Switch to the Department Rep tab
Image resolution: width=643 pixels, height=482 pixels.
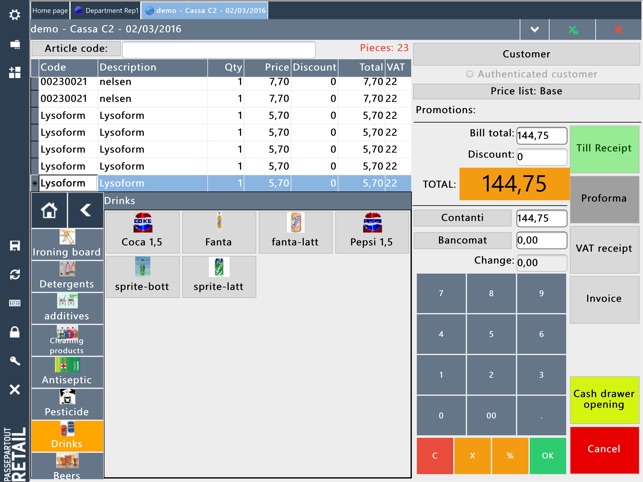(106, 11)
